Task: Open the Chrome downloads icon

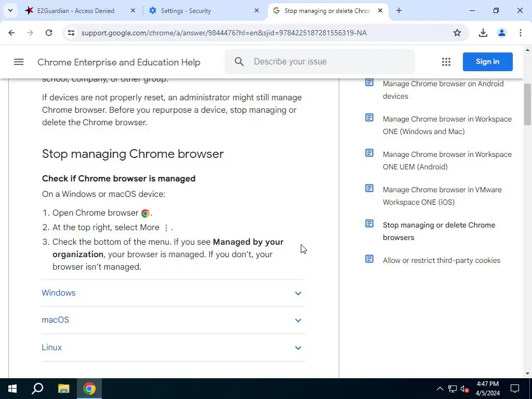Action: pyautogui.click(x=483, y=33)
